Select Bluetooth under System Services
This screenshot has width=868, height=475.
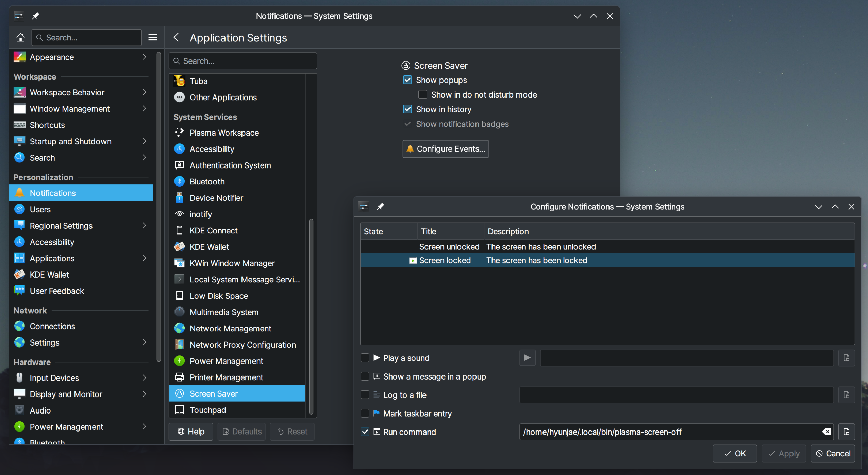(x=237, y=181)
